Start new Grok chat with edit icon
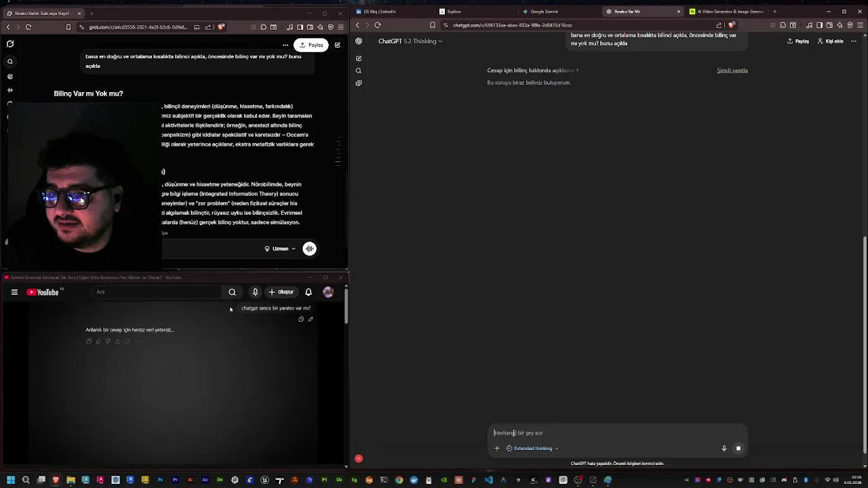Screen dimensions: 868x488 [x=337, y=45]
